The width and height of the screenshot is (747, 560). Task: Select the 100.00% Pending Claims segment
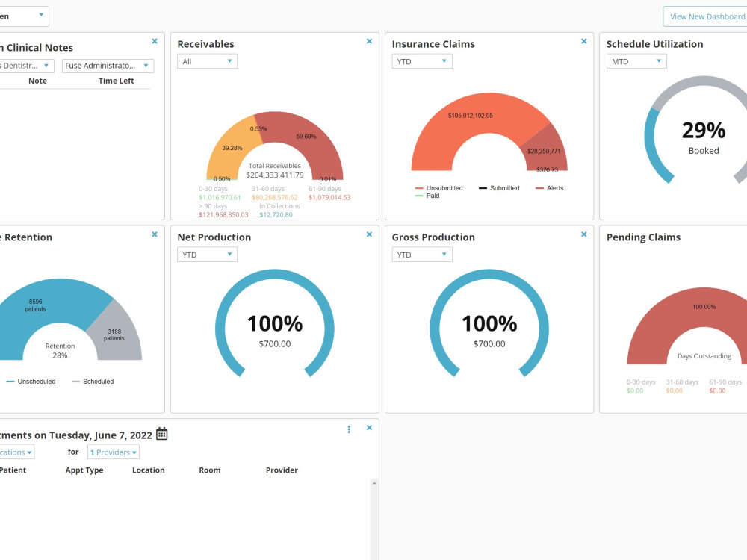tap(704, 307)
